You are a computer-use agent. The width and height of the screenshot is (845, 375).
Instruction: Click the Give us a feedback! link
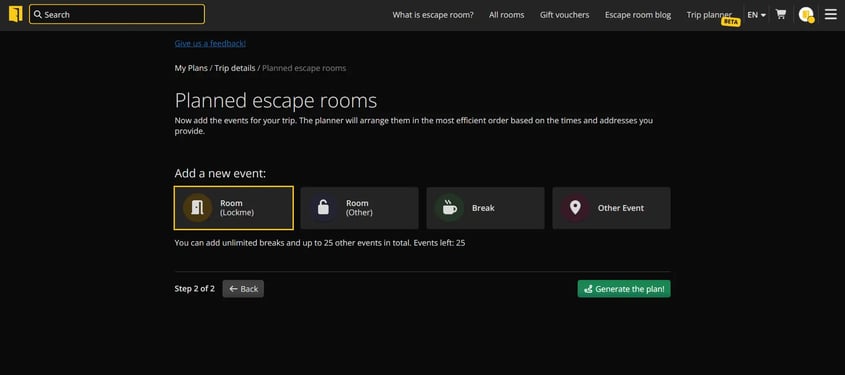coord(210,44)
